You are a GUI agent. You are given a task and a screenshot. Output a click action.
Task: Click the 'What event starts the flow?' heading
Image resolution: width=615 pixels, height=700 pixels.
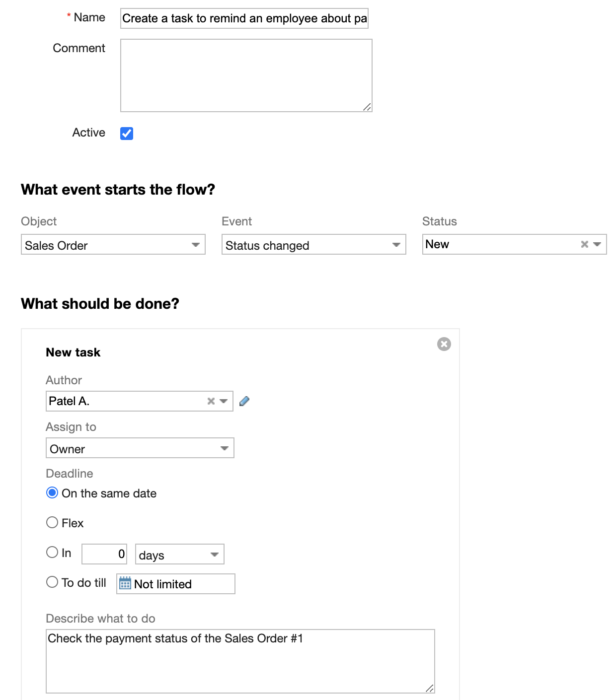[118, 190]
